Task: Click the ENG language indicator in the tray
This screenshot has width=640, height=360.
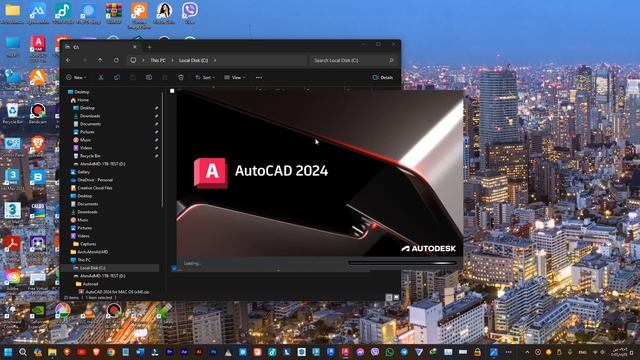Action: click(x=582, y=352)
